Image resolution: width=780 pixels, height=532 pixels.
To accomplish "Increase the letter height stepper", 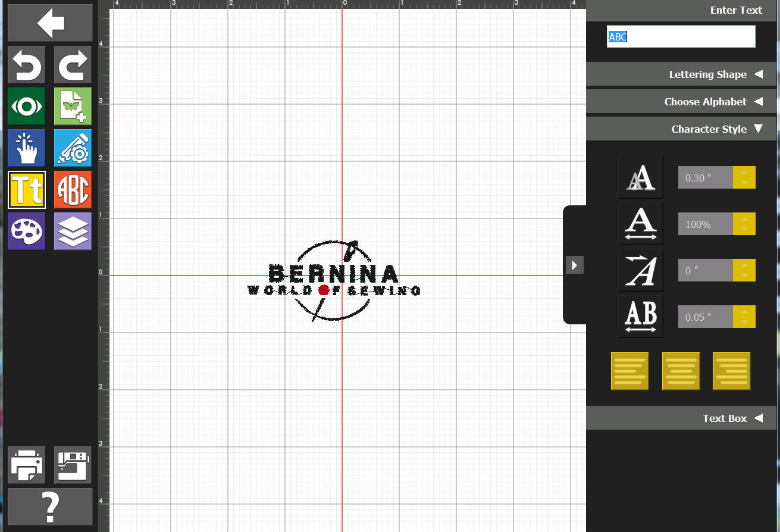I will point(744,172).
